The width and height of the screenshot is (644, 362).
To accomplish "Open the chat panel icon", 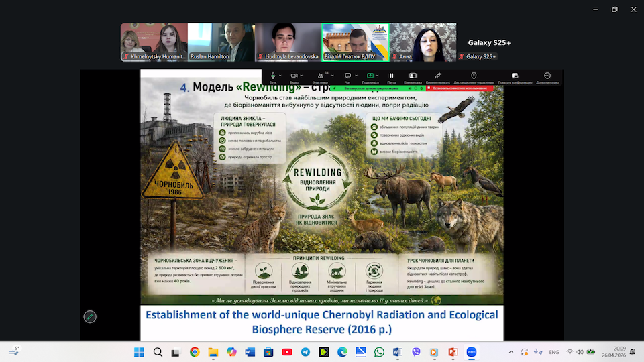I will click(x=347, y=76).
